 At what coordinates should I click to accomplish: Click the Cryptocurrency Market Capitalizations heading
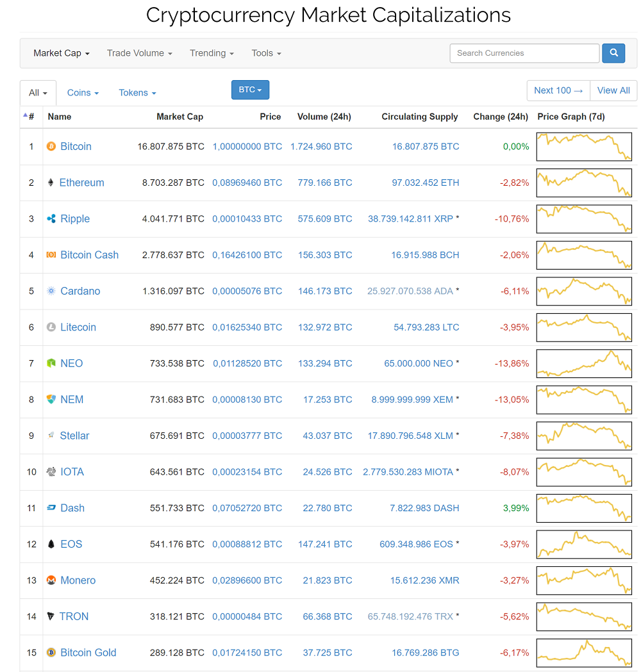pos(328,15)
